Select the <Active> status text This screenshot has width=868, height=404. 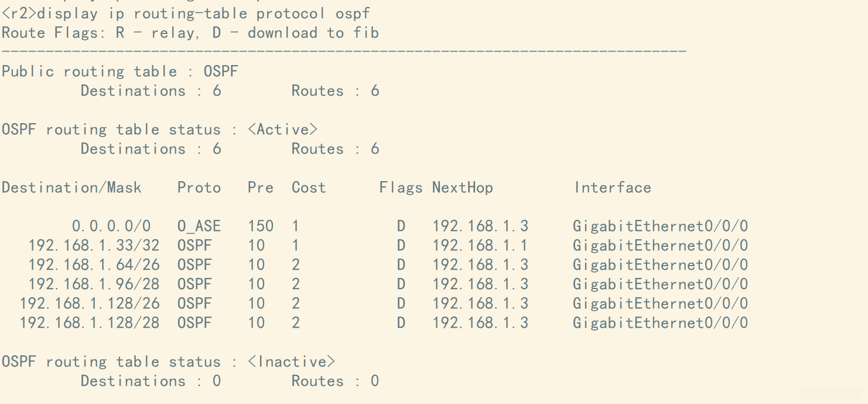[282, 130]
